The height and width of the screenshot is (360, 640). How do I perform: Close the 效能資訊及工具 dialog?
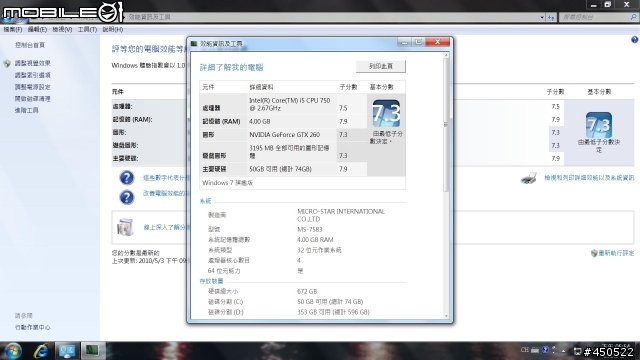[437, 42]
